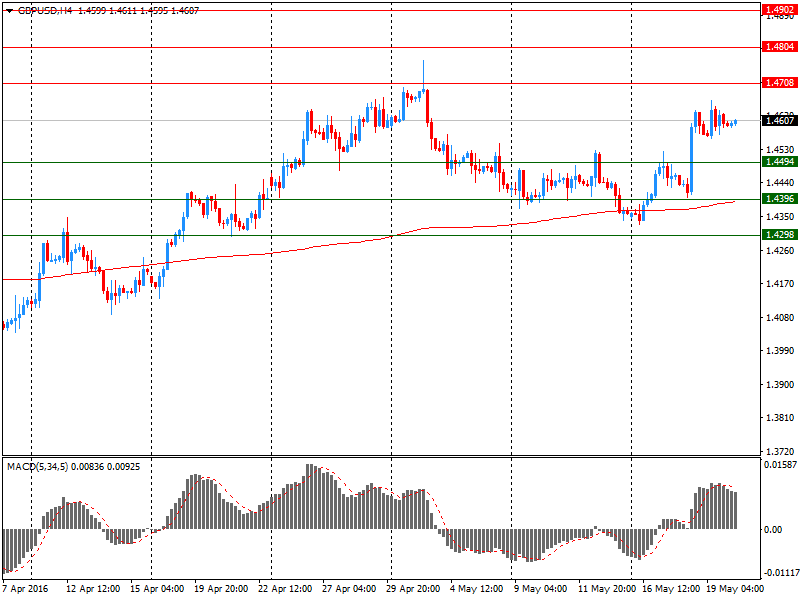Click the current price label 1.4607

[x=780, y=120]
